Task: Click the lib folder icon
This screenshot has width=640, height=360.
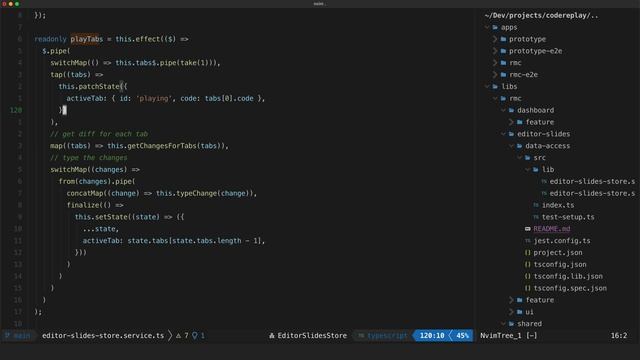Action: [x=536, y=169]
